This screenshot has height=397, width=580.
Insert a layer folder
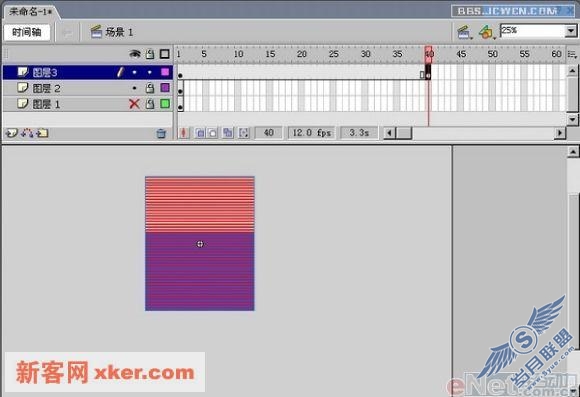pos(43,133)
